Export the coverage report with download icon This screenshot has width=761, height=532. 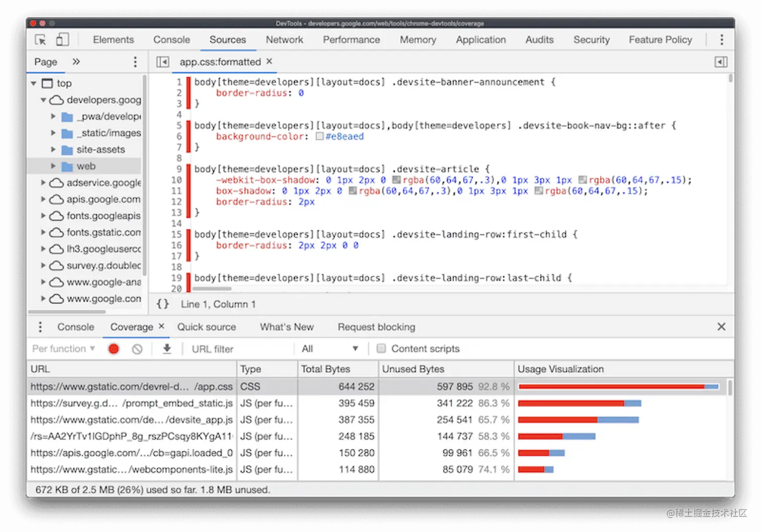click(x=167, y=349)
